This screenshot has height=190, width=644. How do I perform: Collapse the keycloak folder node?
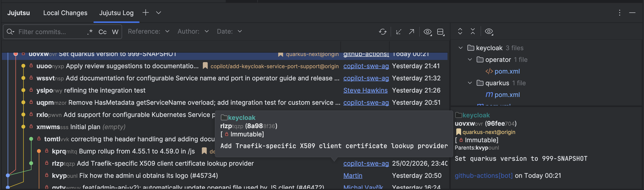[x=460, y=48]
